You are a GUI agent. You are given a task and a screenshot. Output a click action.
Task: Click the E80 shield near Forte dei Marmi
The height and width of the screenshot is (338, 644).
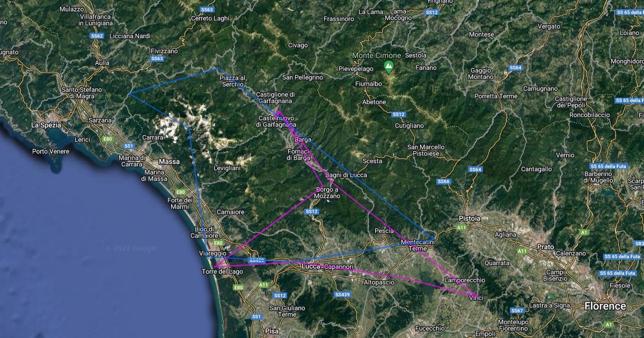(180, 192)
